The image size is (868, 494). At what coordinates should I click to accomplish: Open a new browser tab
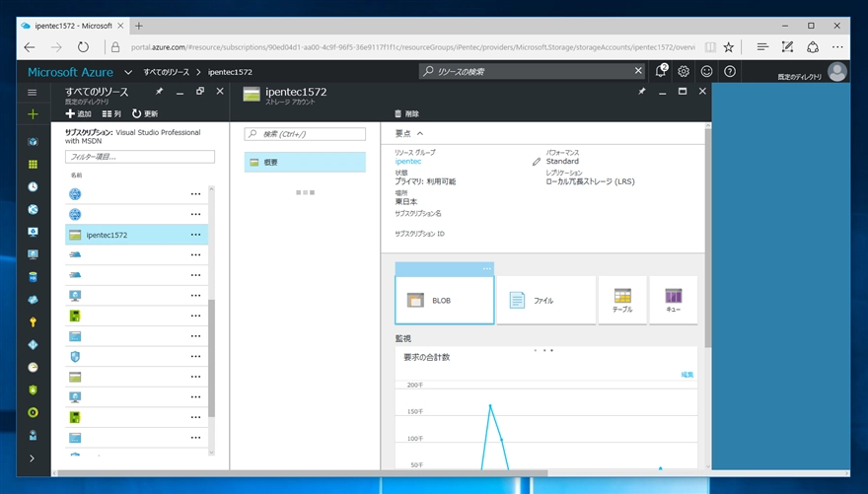point(139,26)
